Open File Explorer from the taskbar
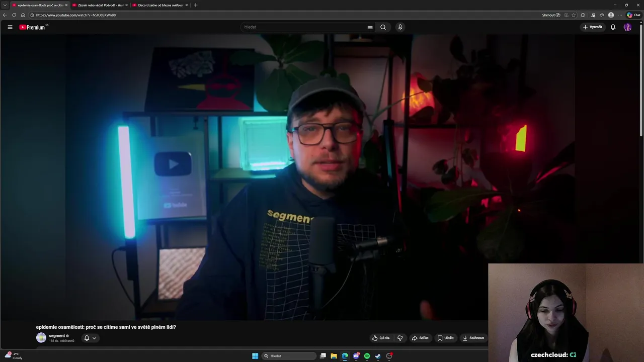The width and height of the screenshot is (644, 362). point(334,356)
